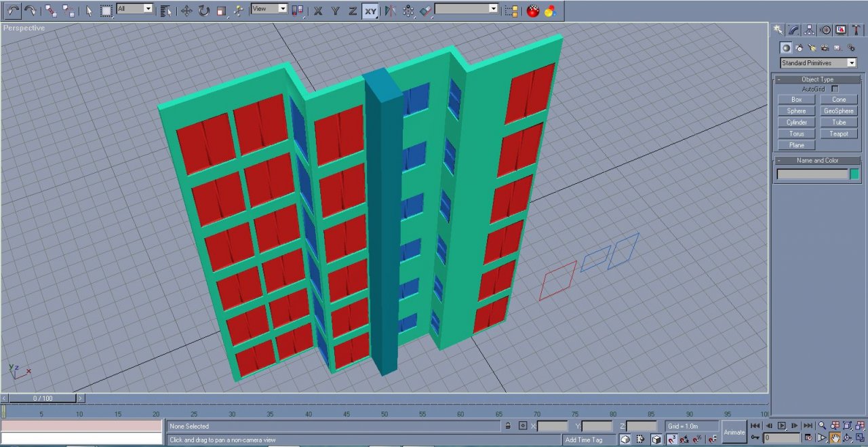This screenshot has height=447, width=868.
Task: Select the Cameras category icon
Action: (x=825, y=47)
